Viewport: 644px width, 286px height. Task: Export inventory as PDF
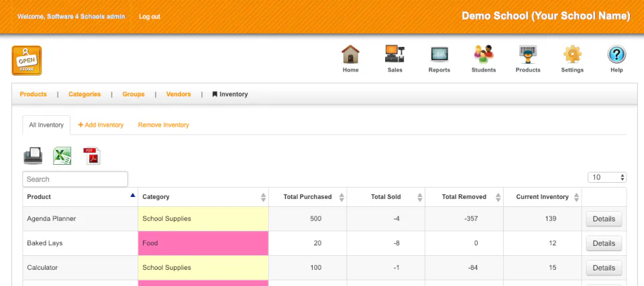coord(92,156)
